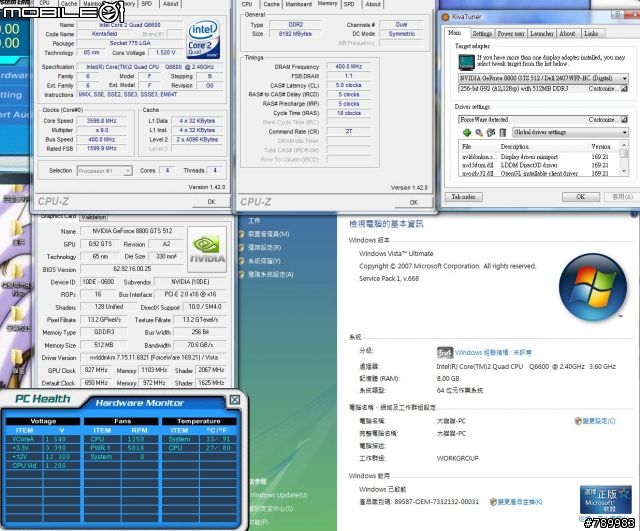This screenshot has height=531, width=640.
Task: Click the Windows Vista orb logo in System window
Action: pyautogui.click(x=593, y=287)
